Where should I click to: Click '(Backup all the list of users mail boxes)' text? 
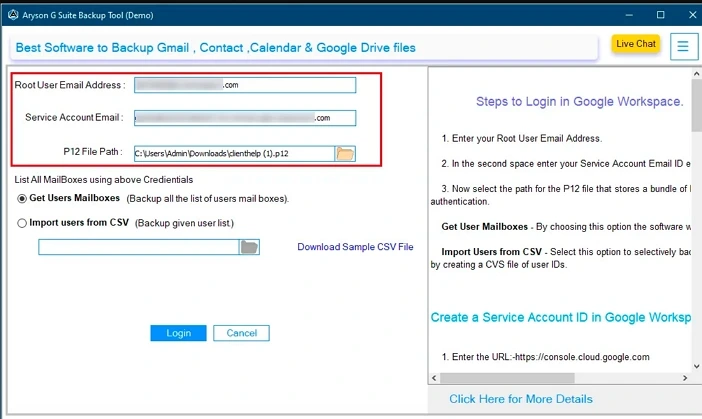pos(208,199)
